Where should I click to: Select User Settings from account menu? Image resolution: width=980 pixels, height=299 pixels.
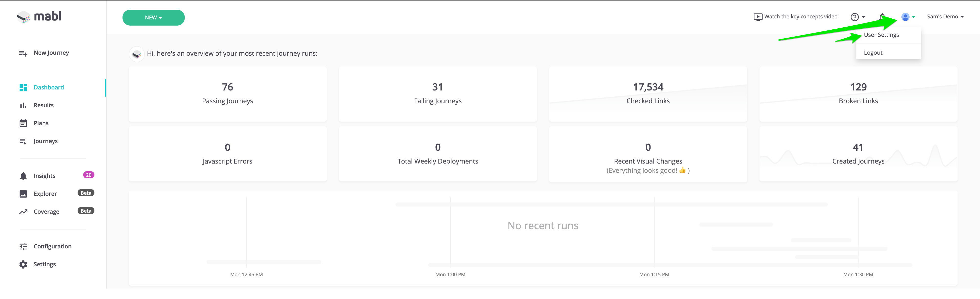tap(881, 35)
